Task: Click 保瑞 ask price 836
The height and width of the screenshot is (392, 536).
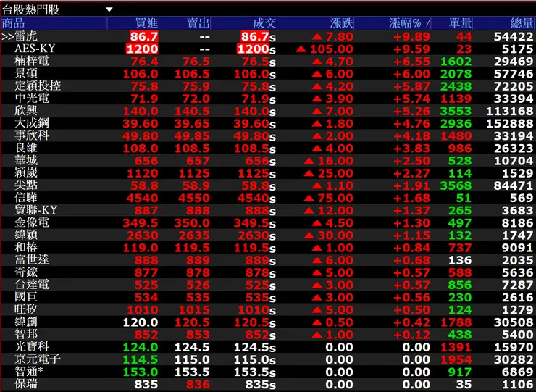Action: [198, 385]
